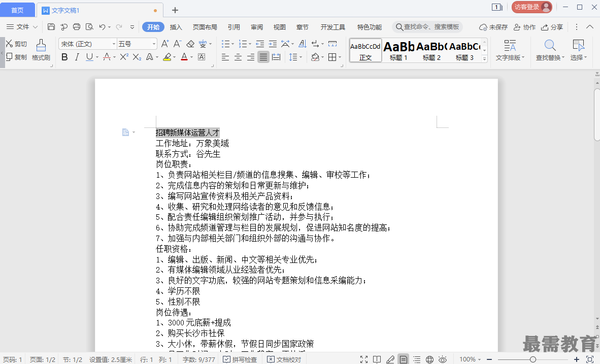Screen dimensions: 600x364
Task: Click the Share button
Action: [552, 27]
